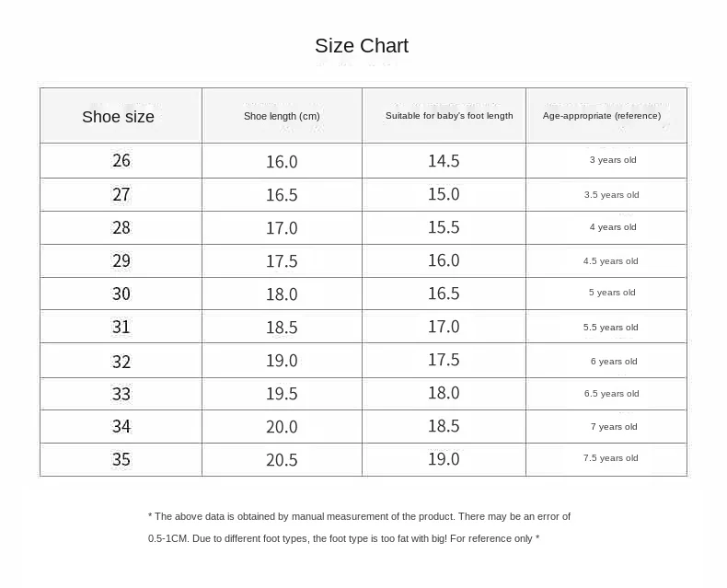
Task: Select shoe size 35 cell
Action: [121, 460]
